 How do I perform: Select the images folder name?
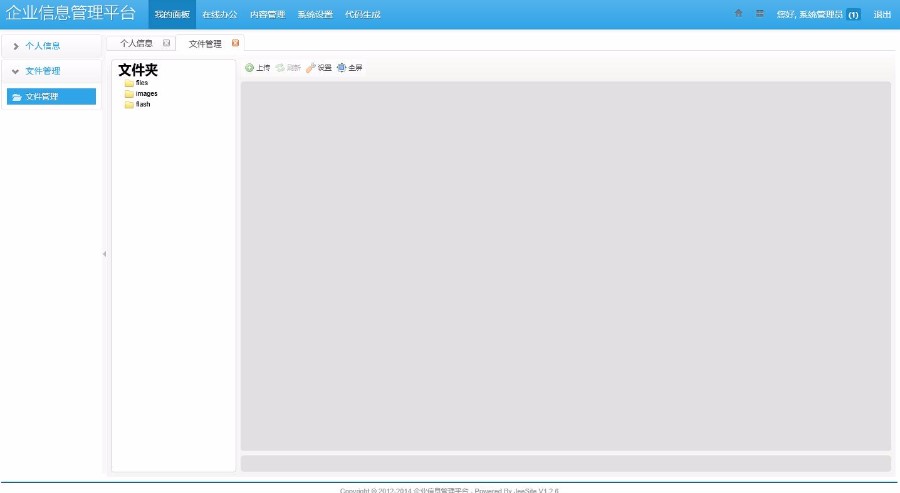tap(146, 94)
